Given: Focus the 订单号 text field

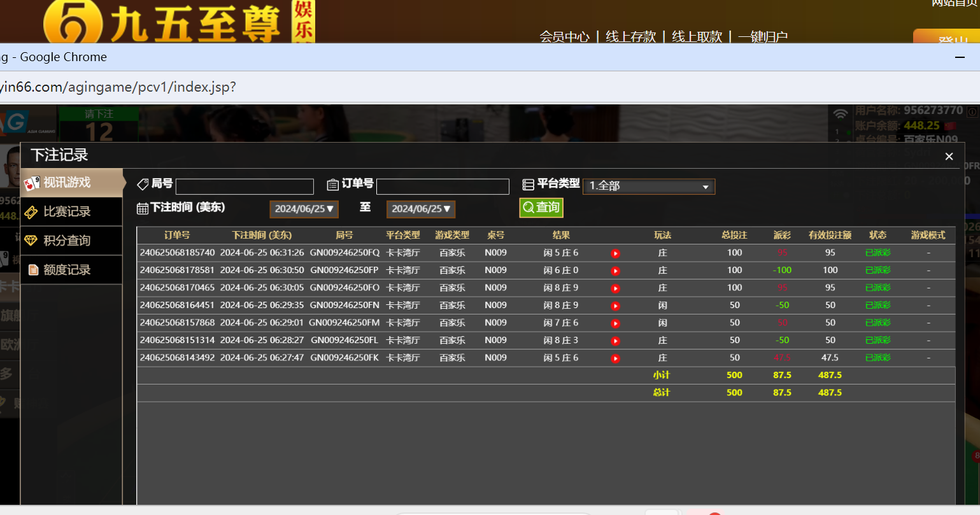Looking at the screenshot, I should point(443,187).
